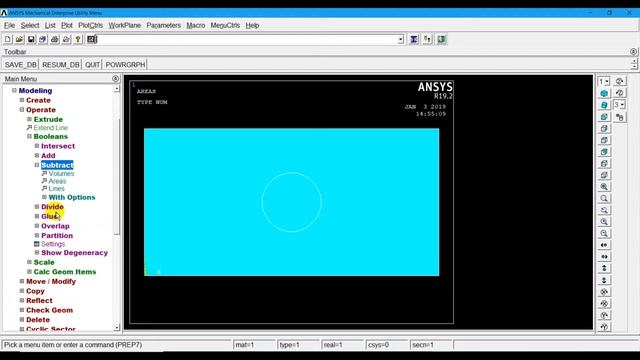The width and height of the screenshot is (640, 360).
Task: Click the Glue tree item
Action: [x=50, y=216]
